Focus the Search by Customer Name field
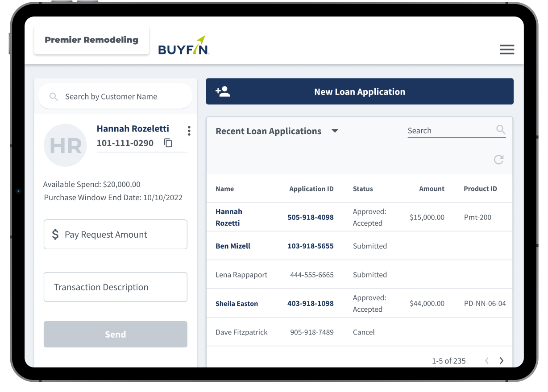 [115, 97]
